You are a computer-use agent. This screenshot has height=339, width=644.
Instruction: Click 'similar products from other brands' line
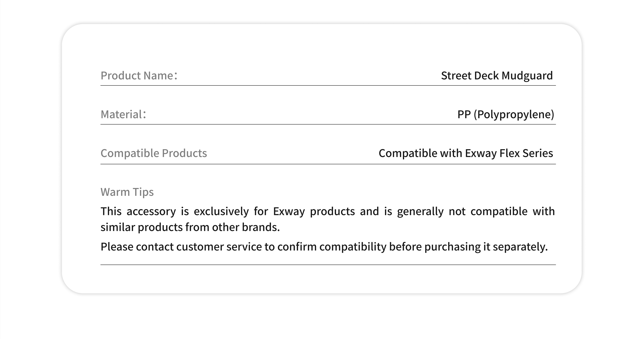click(190, 227)
